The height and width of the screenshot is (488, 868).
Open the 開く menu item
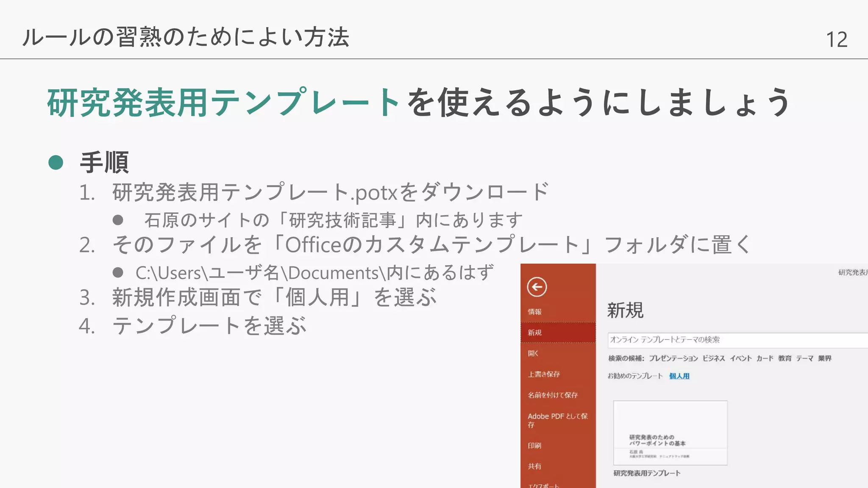click(533, 353)
